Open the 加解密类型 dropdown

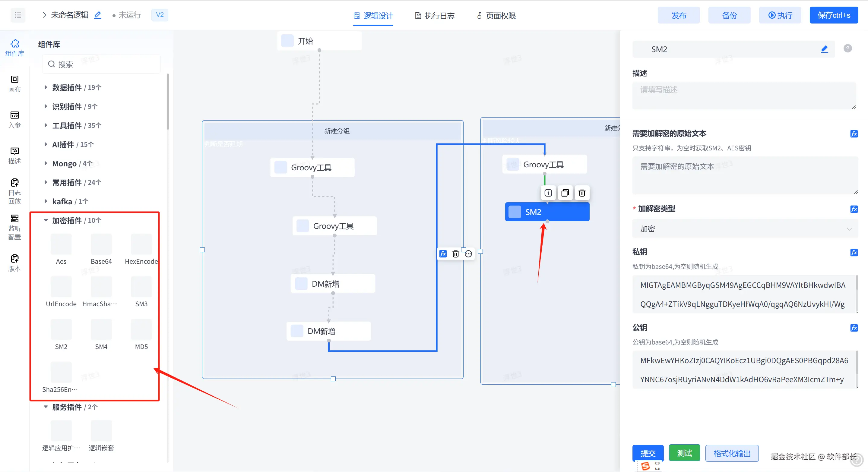745,229
